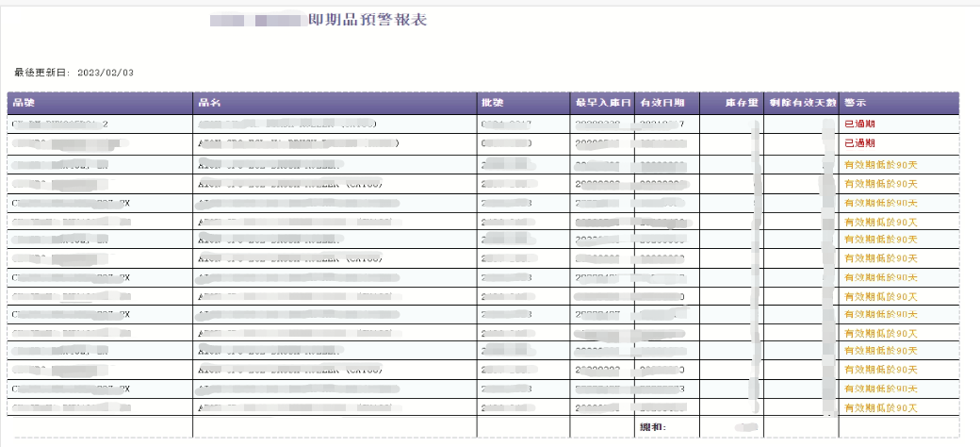Viewport: 980px width, 447px height.
Task: Click the 即期品預警報表 report title
Action: tap(367, 20)
